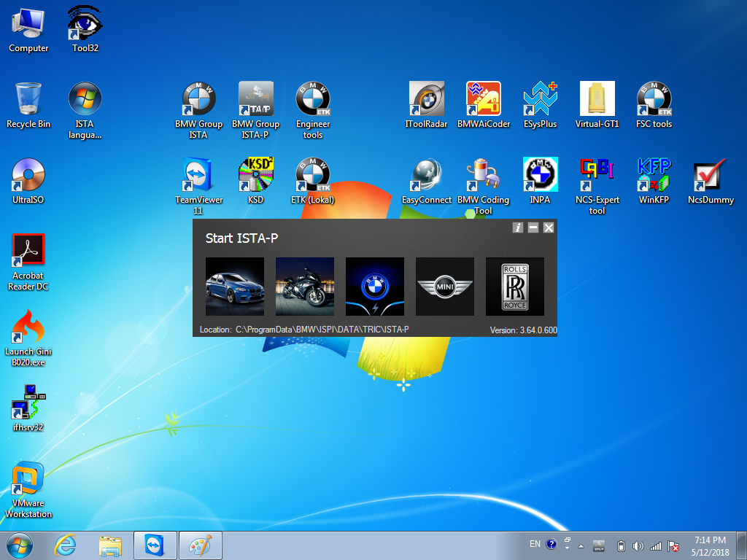Show hidden system tray icons
Screen dimensions: 747x560
[x=581, y=546]
